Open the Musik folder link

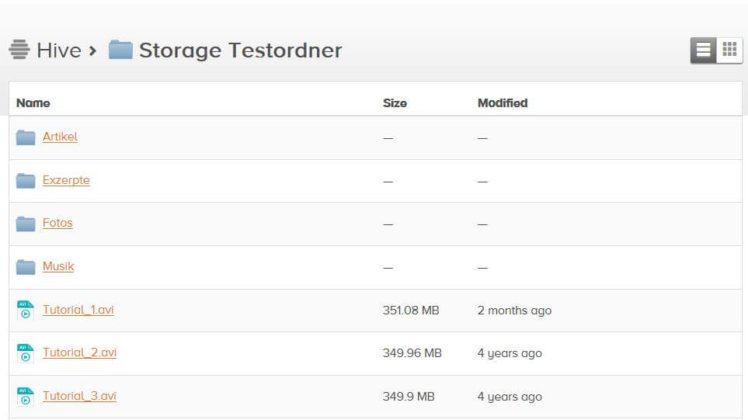[x=58, y=266]
